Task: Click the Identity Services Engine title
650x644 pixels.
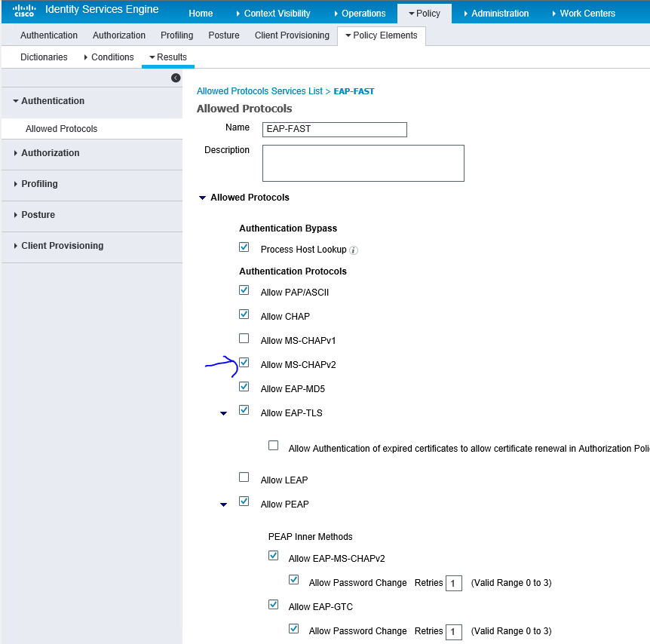Action: coord(102,10)
